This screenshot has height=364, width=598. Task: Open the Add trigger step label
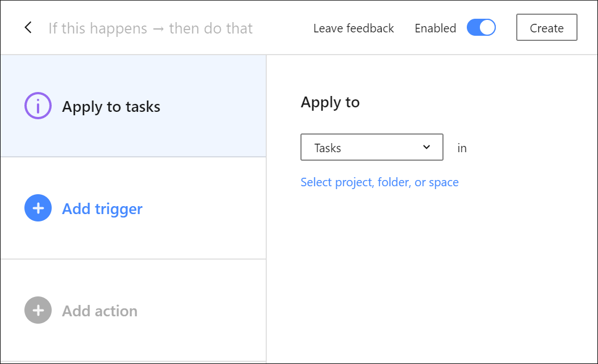tap(102, 209)
